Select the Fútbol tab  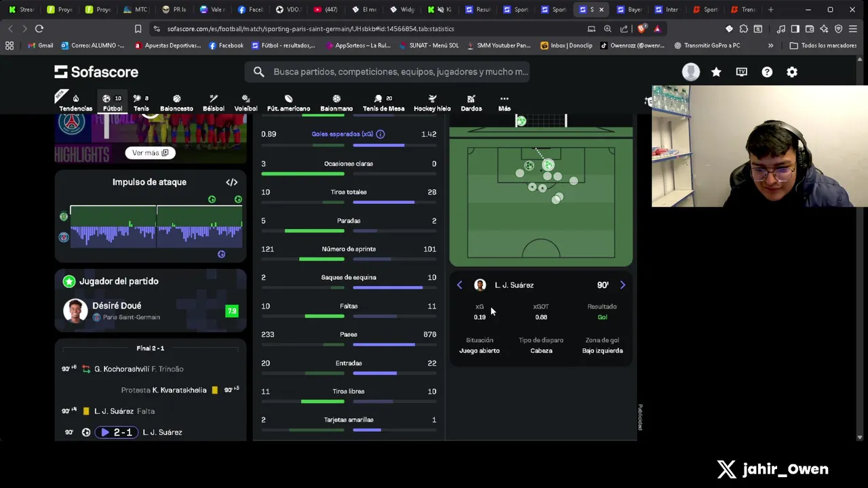(113, 103)
